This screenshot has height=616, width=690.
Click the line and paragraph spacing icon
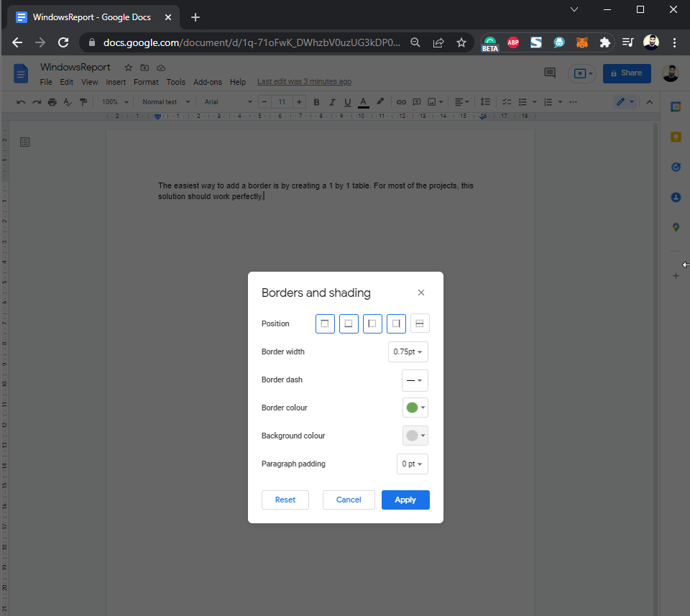[x=485, y=102]
